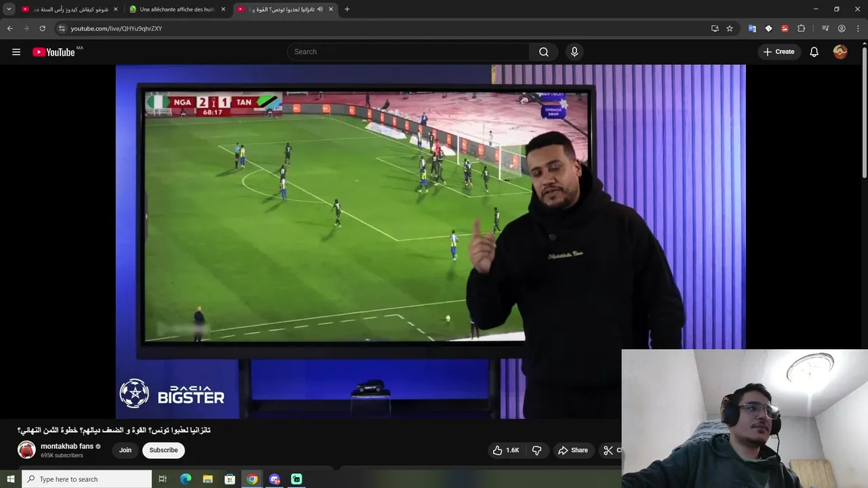Open a new browser tab
This screenshot has height=488, width=868.
point(347,9)
